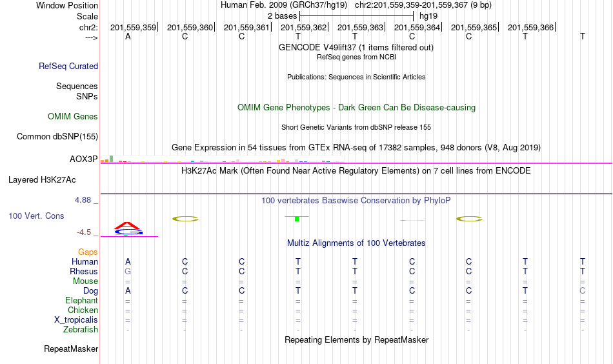This screenshot has height=364, width=613.
Task: Click Publications: Sequences in Scientific Articles title
Action: click(x=356, y=77)
